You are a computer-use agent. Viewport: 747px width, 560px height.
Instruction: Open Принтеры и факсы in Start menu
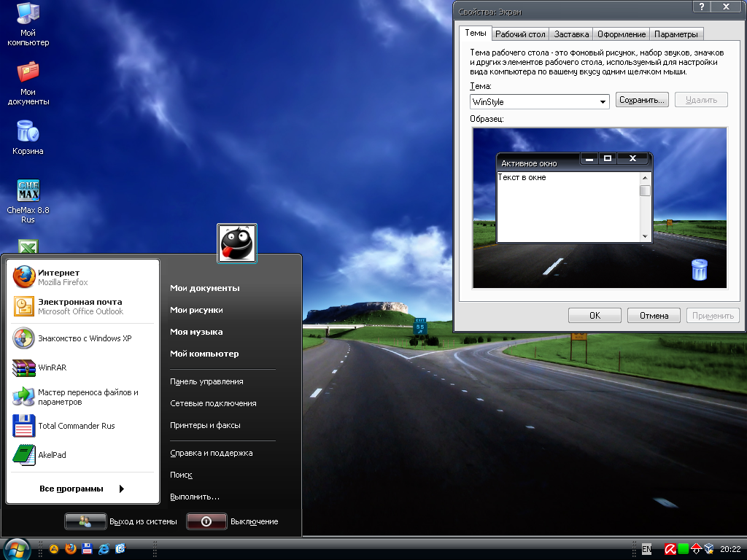click(205, 425)
